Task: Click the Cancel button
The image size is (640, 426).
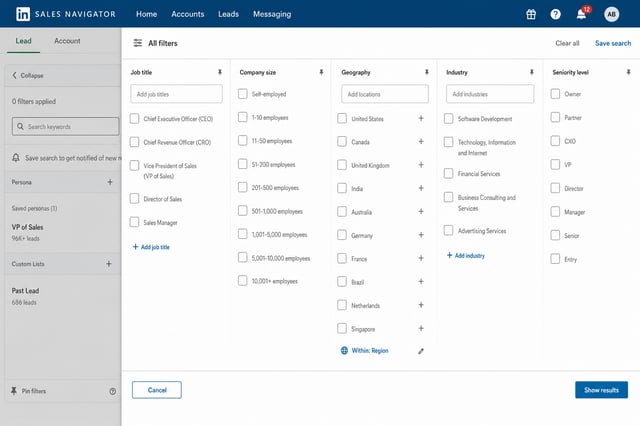Action: [157, 390]
